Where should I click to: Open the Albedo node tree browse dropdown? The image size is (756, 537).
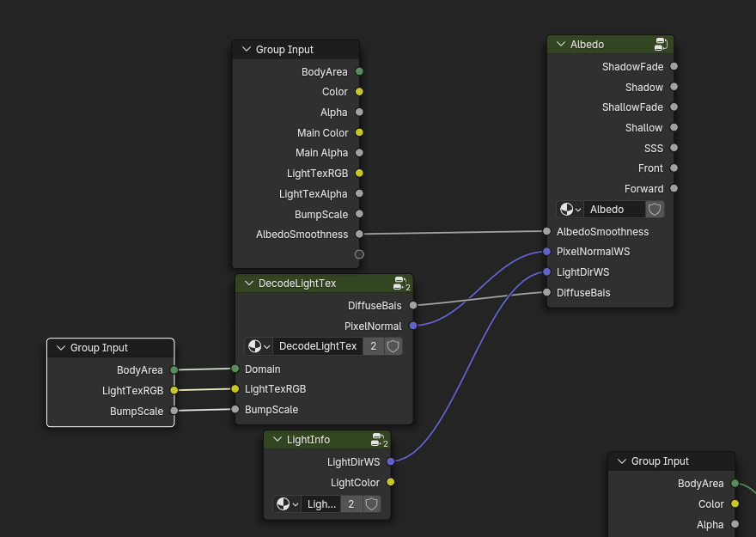[x=570, y=209]
